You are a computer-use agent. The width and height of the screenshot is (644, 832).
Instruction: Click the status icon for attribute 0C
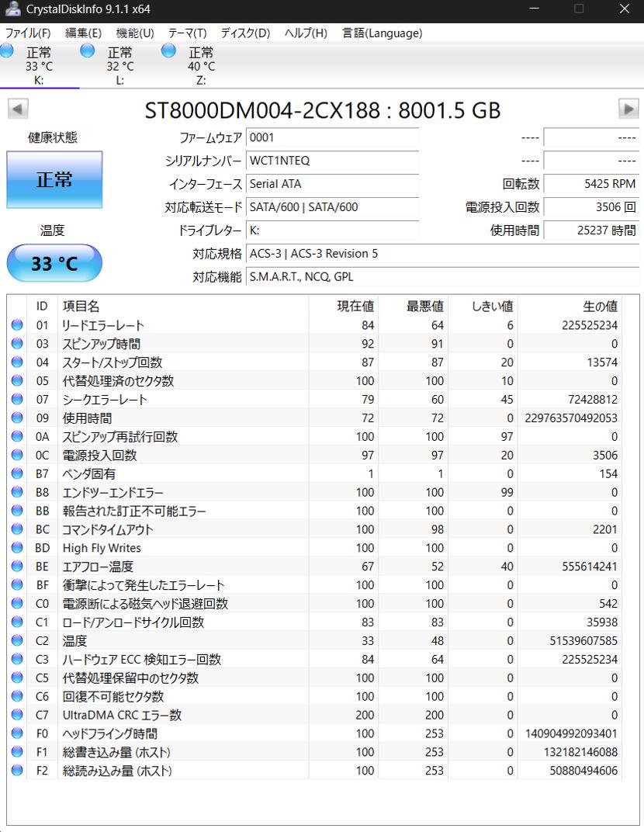pos(17,455)
